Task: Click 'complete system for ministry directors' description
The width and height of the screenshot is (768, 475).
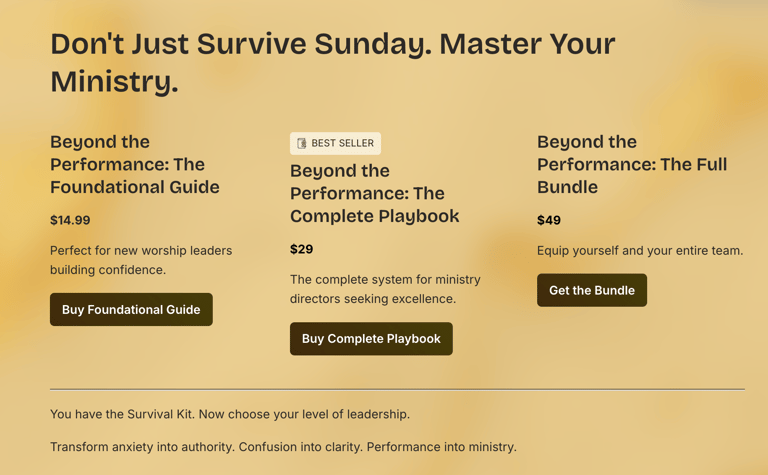Action: [x=385, y=289]
